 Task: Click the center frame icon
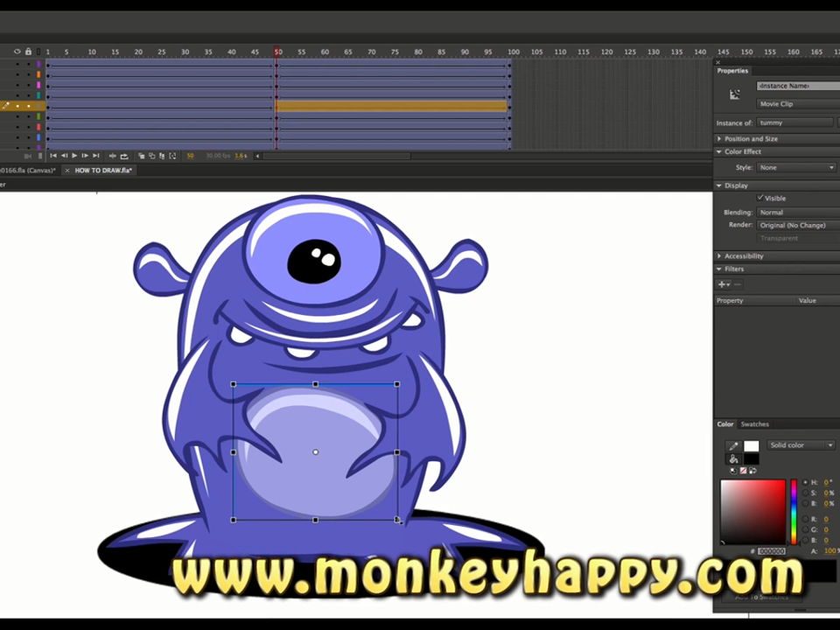pos(113,156)
